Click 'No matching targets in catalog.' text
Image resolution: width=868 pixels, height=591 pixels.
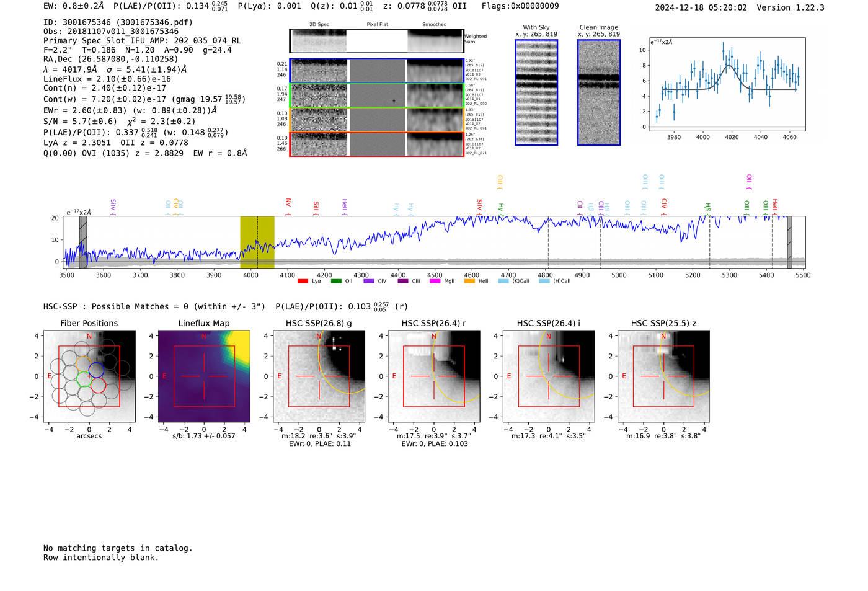point(118,548)
